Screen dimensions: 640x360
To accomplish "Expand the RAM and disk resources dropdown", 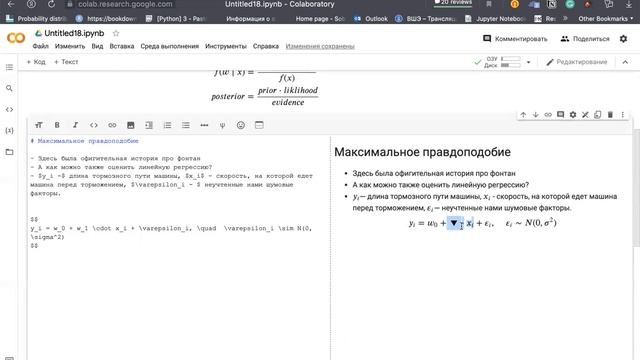I will click(529, 62).
